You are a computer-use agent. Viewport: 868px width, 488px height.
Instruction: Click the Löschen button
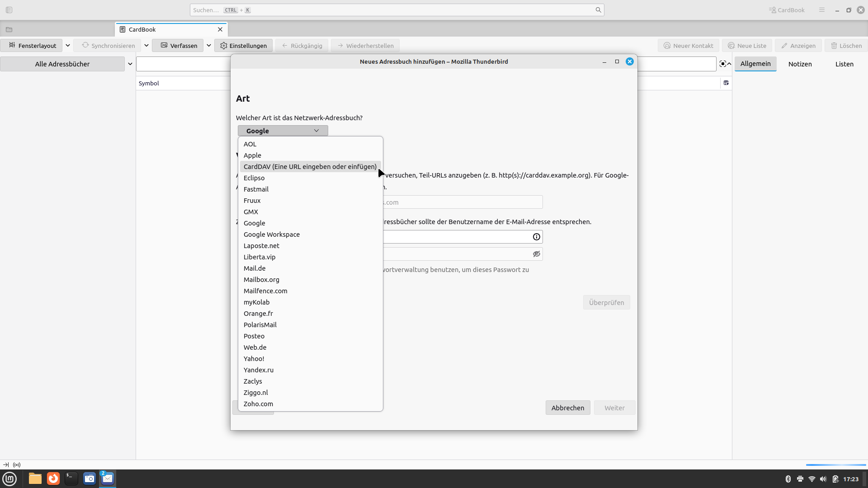(846, 46)
